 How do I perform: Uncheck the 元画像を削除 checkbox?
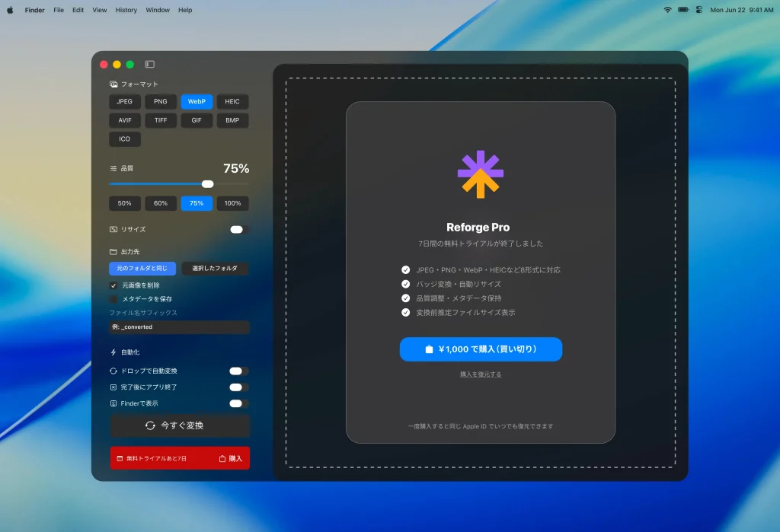click(113, 285)
